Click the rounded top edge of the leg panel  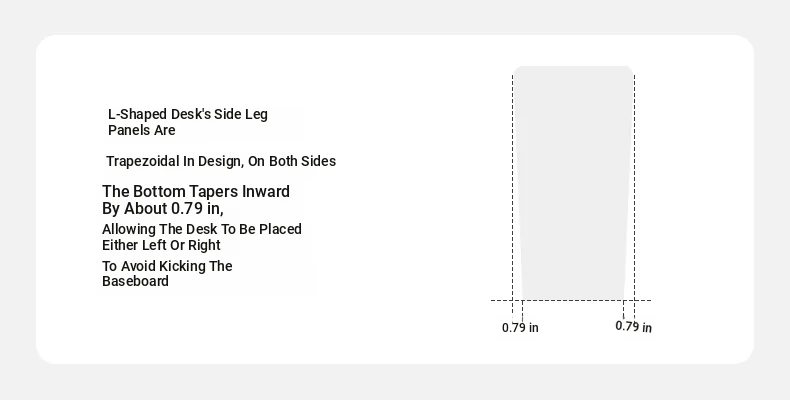coord(573,67)
